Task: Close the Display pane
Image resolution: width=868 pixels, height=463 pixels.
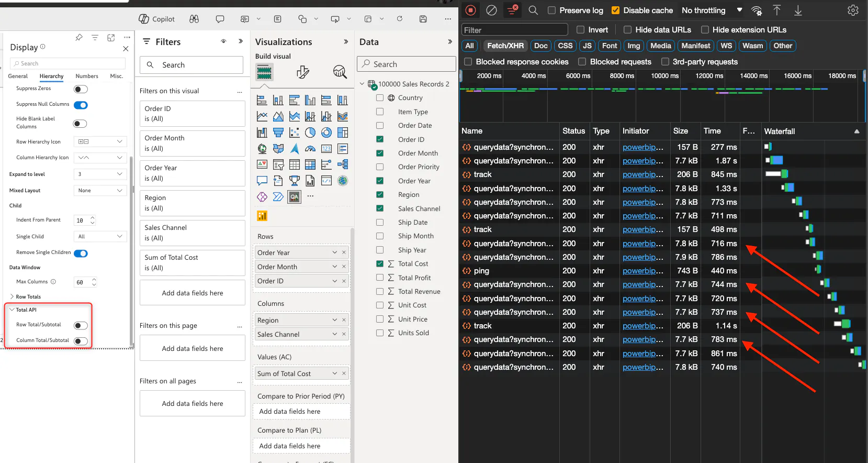Action: coord(126,49)
